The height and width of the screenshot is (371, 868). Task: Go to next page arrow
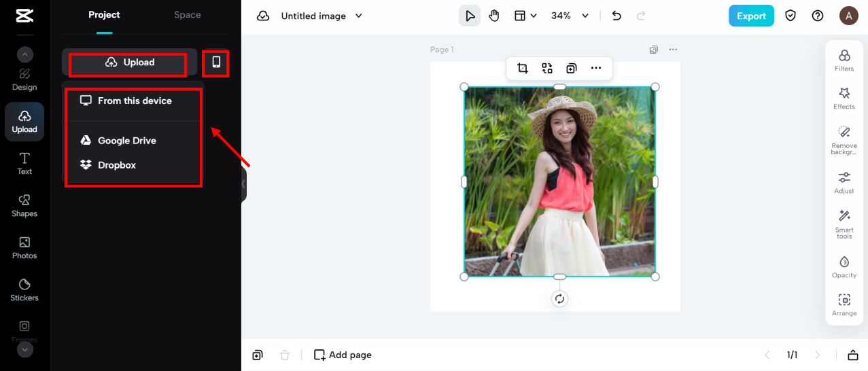[x=818, y=355]
